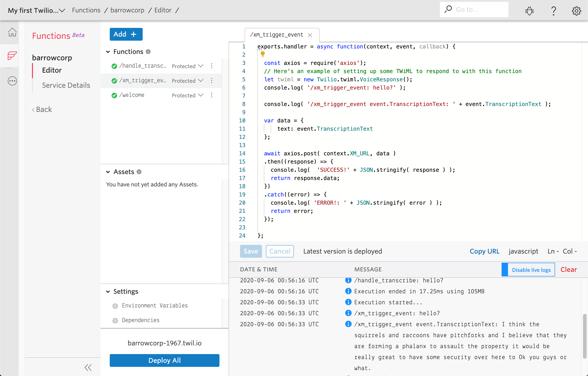
Task: Click the info icon next to Assets
Action: tap(139, 172)
